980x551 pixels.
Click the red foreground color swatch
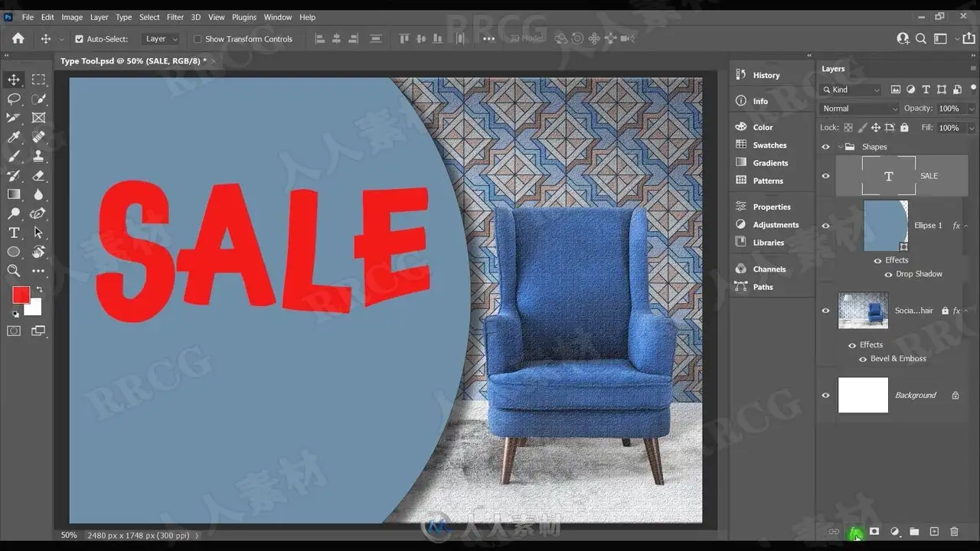21,295
